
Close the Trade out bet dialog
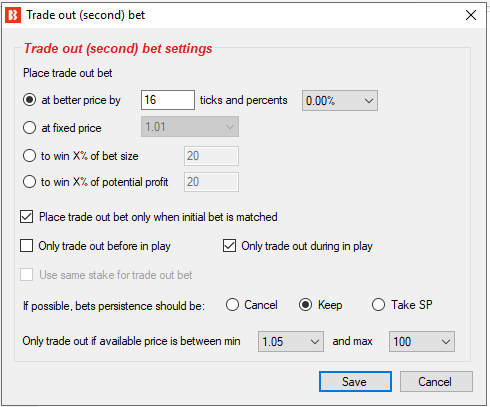(x=471, y=15)
